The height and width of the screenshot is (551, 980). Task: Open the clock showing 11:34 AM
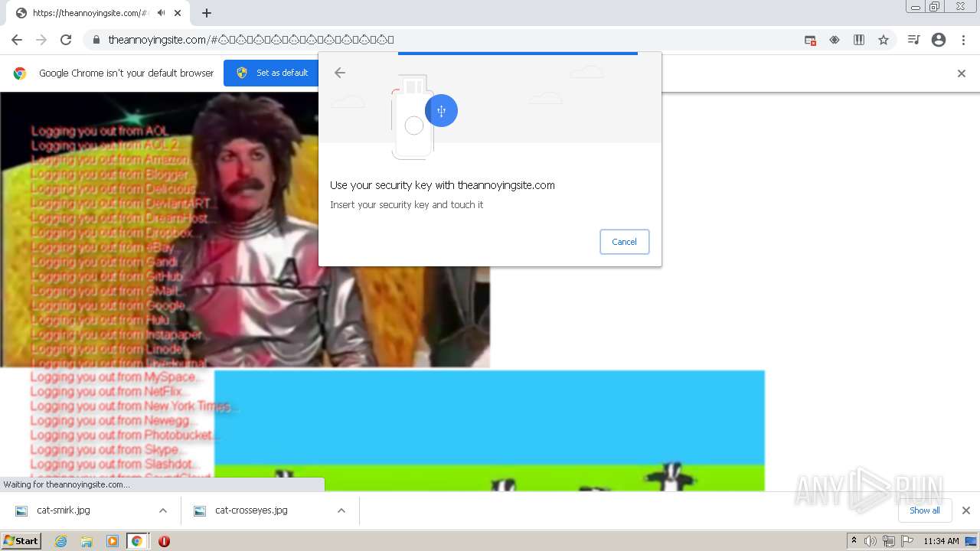coord(941,541)
